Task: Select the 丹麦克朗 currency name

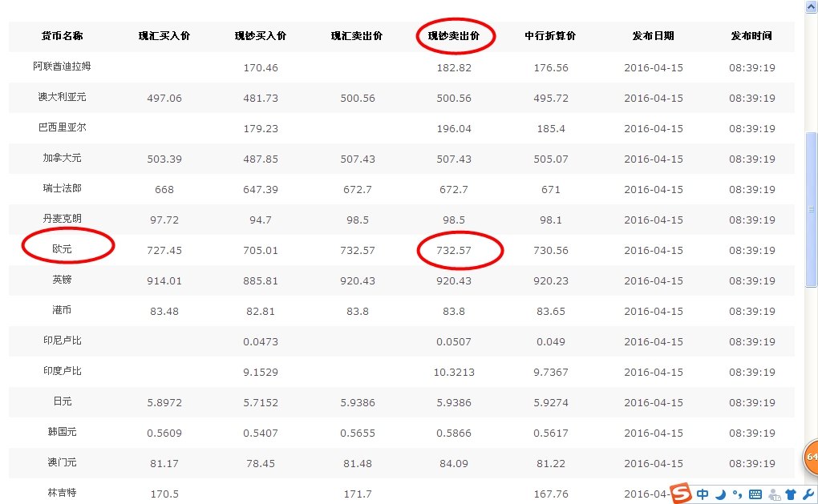Action: (62, 219)
